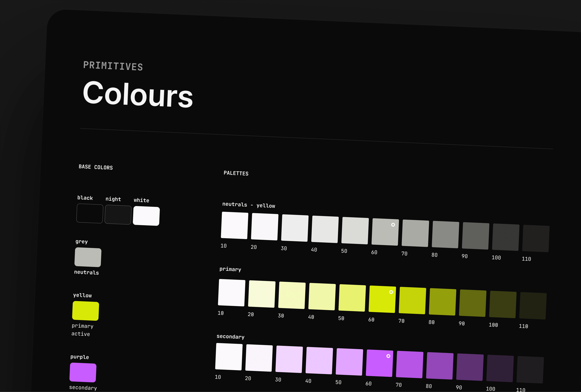Select the purple secondary base swatch

click(83, 372)
